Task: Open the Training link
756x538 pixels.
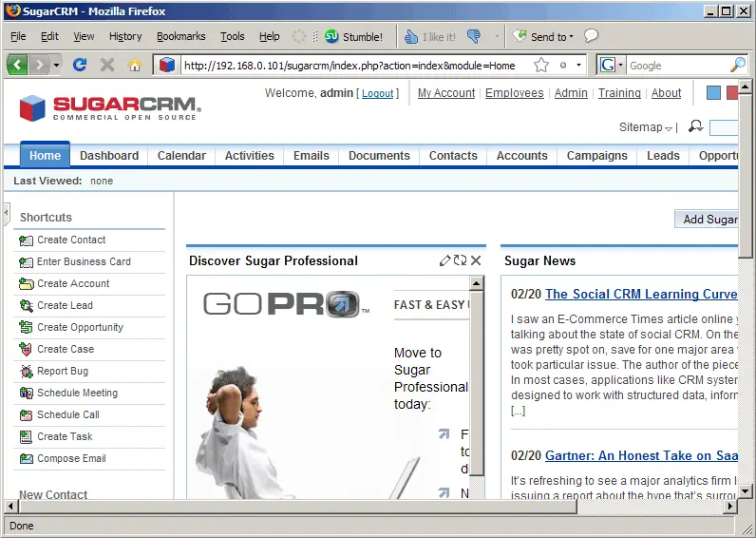Action: coord(619,93)
